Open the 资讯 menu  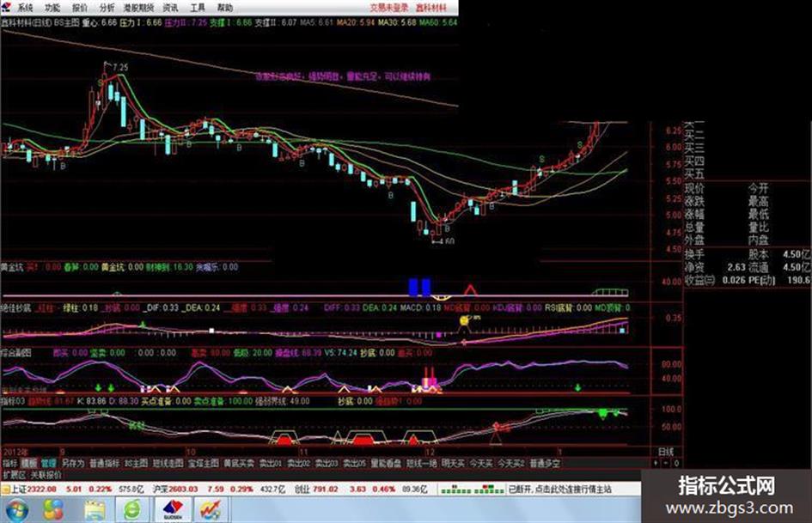coord(170,7)
